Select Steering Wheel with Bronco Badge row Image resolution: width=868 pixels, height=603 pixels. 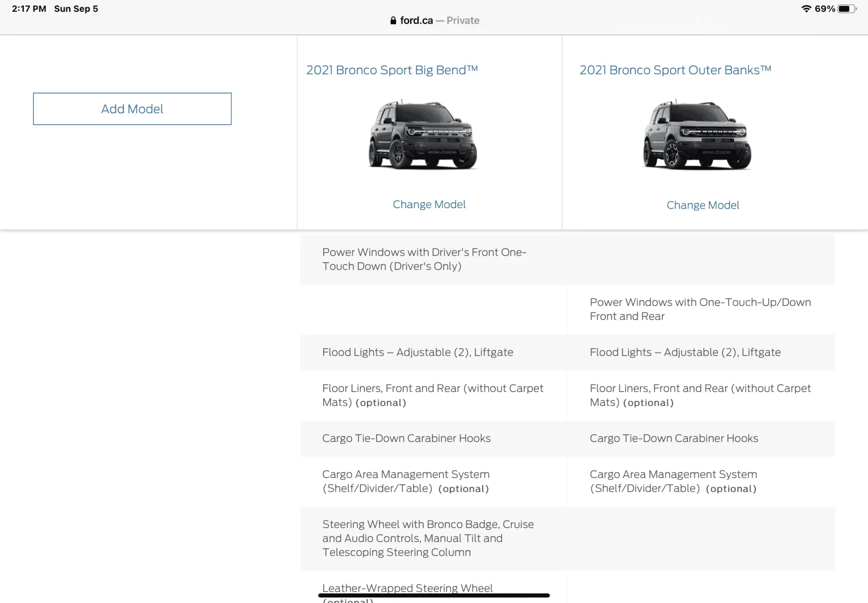tap(428, 538)
